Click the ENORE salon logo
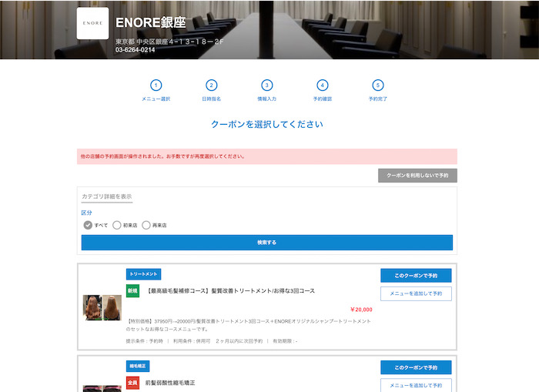 pyautogui.click(x=92, y=24)
